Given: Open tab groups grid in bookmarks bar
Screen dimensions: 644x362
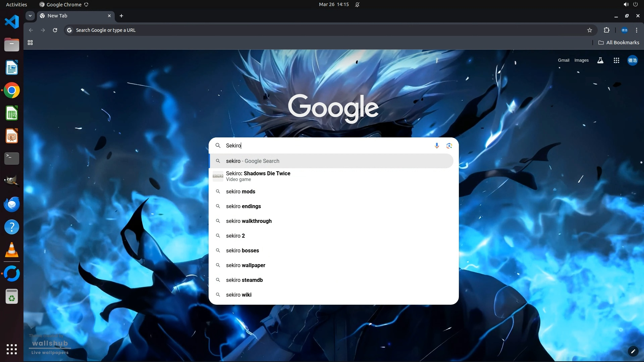Looking at the screenshot, I should [x=30, y=43].
